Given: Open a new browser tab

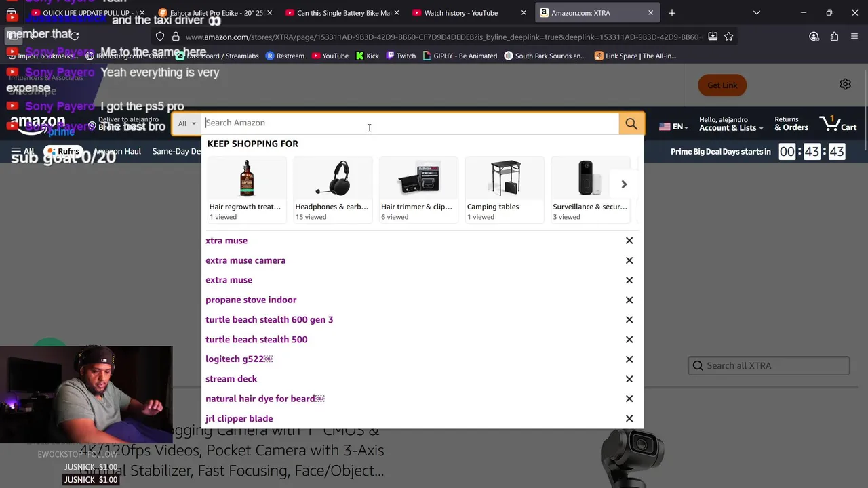Looking at the screenshot, I should click(672, 13).
